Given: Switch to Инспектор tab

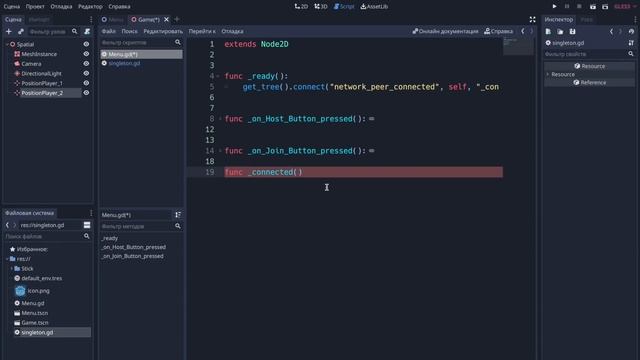Looking at the screenshot, I should coord(559,19).
